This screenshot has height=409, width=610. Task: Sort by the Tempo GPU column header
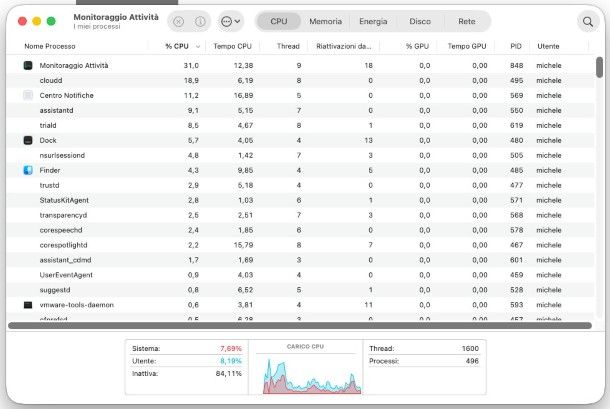click(467, 46)
